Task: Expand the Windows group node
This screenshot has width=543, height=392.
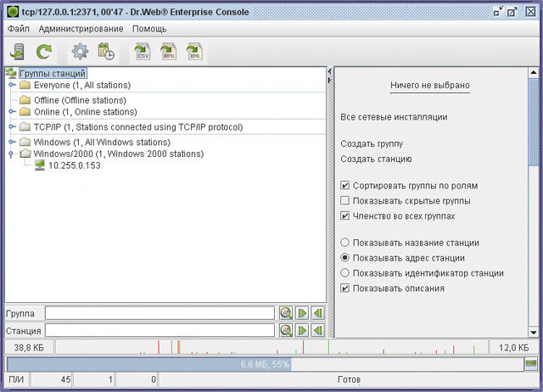Action: [12, 142]
